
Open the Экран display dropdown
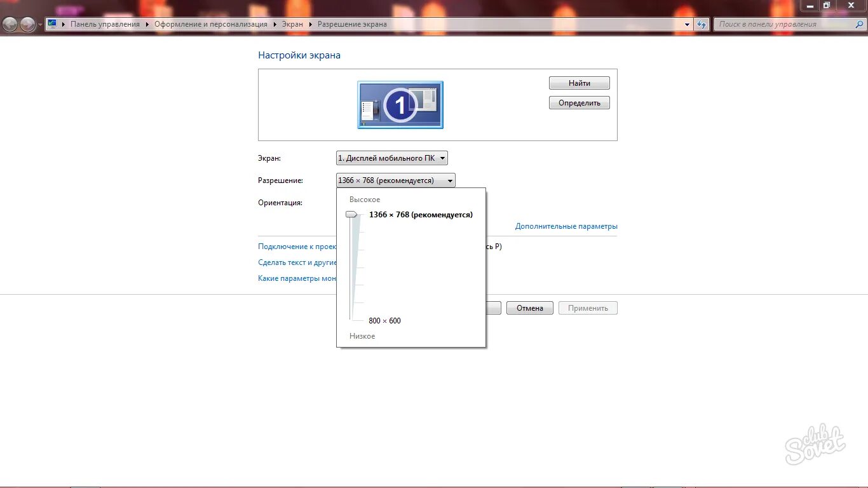click(x=392, y=158)
